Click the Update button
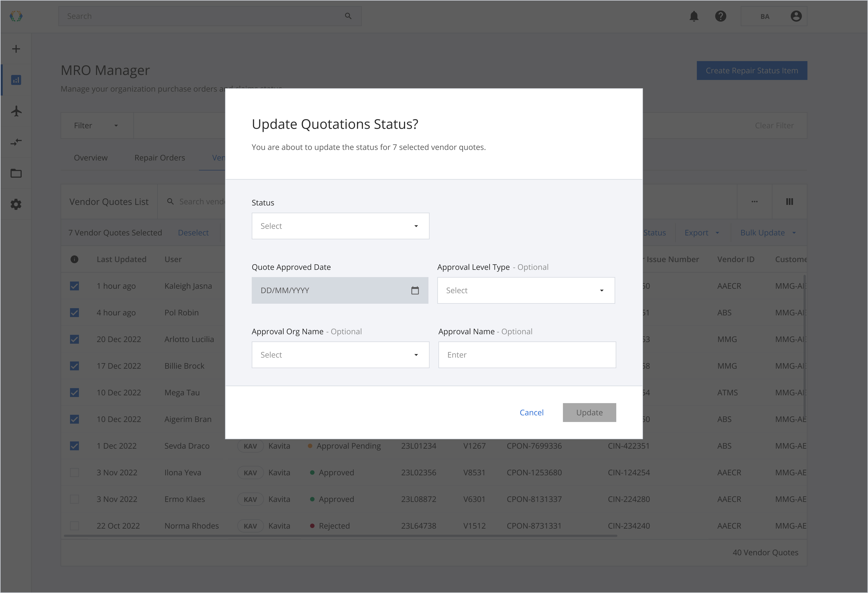868x593 pixels. 589,413
